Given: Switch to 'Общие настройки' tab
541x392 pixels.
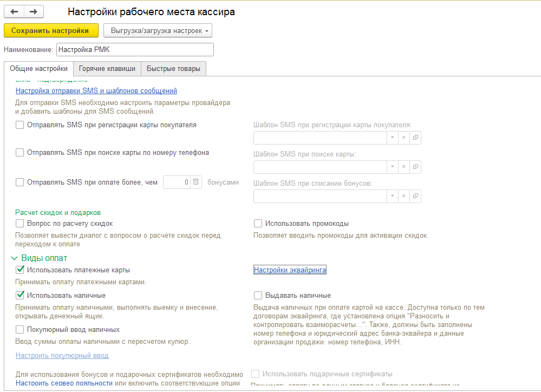Looking at the screenshot, I should pos(38,69).
